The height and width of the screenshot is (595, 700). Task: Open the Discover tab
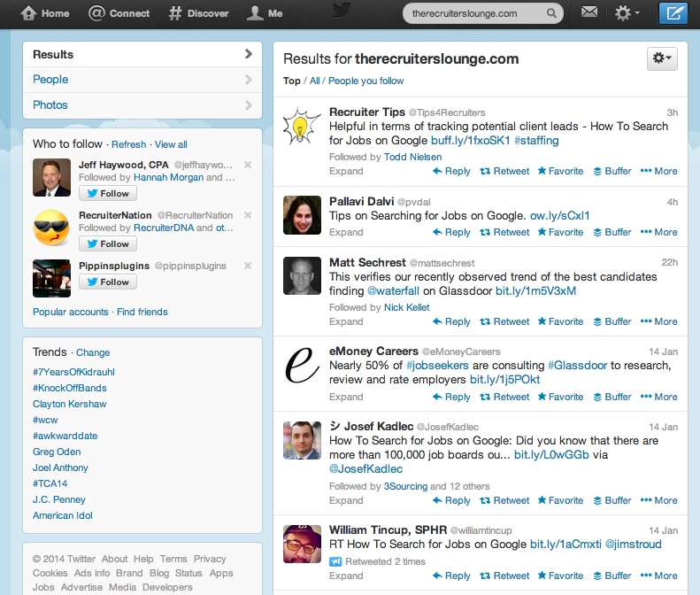click(198, 13)
